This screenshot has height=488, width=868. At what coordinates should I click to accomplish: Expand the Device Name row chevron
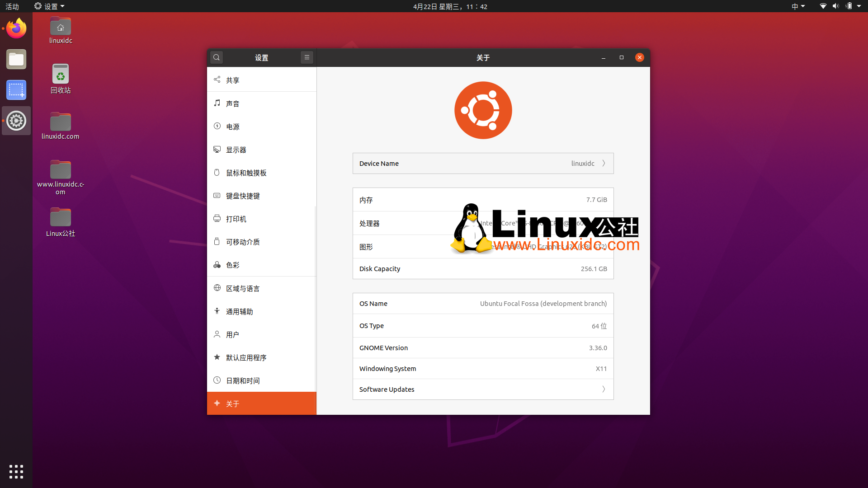[604, 164]
